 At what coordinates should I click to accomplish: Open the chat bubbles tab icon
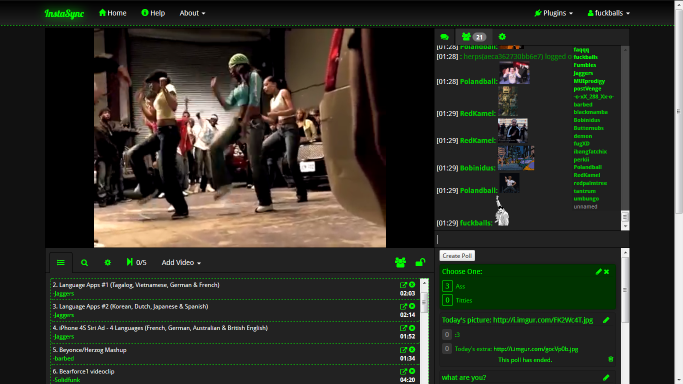(x=444, y=37)
